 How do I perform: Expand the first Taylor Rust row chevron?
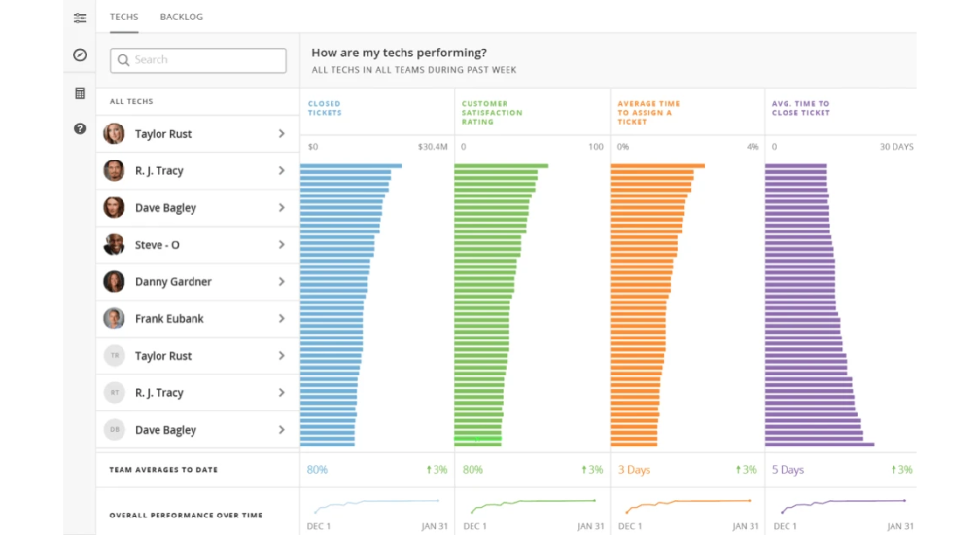[281, 134]
